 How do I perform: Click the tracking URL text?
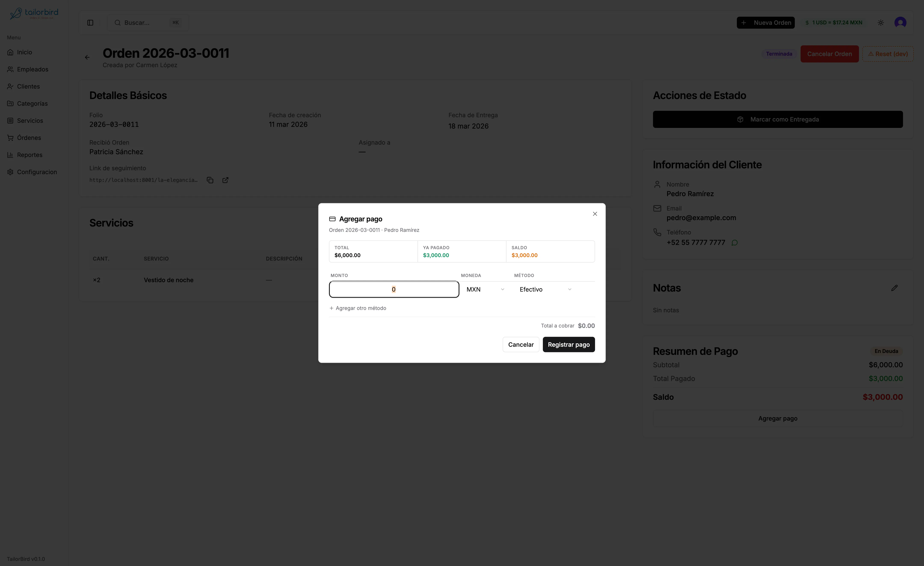pos(143,180)
